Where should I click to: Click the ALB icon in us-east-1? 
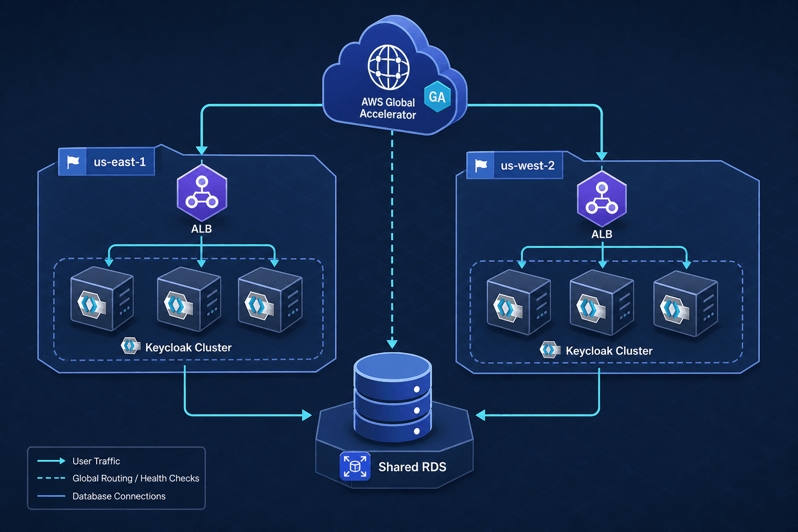202,193
